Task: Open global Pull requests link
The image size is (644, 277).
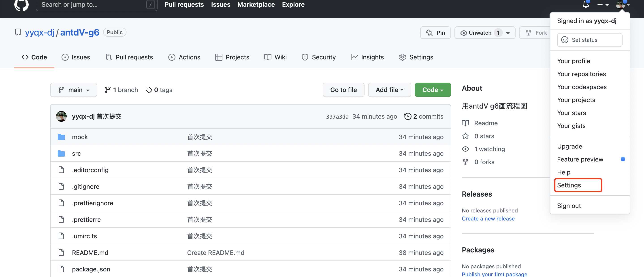Action: 184,4
